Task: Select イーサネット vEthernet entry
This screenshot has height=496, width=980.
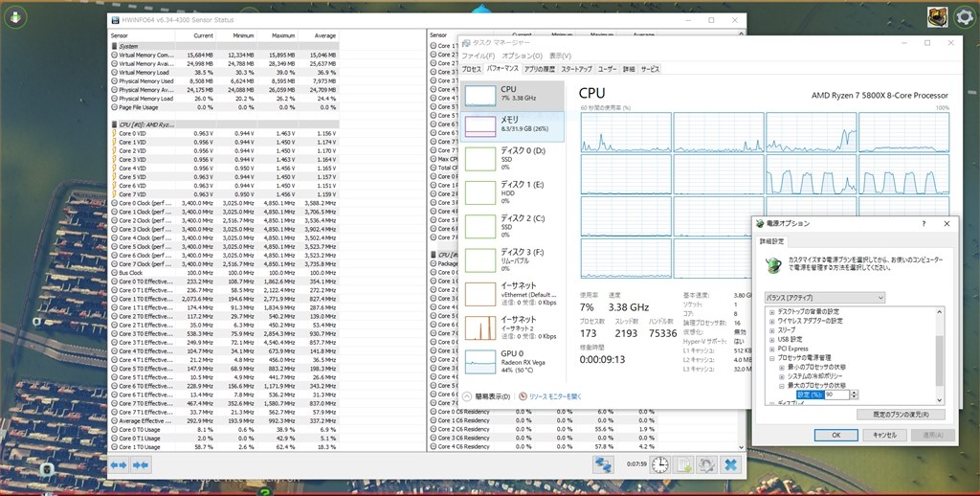Action: tap(513, 294)
